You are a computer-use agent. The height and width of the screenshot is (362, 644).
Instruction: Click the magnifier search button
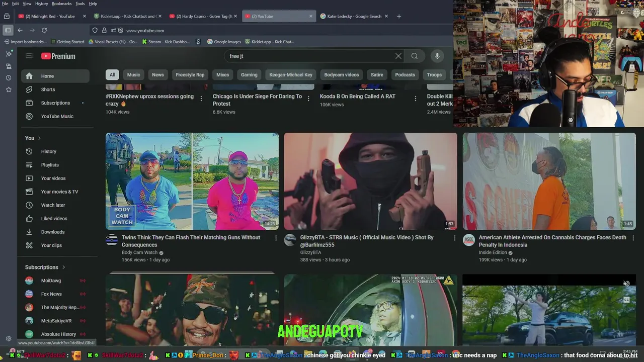[x=415, y=56]
